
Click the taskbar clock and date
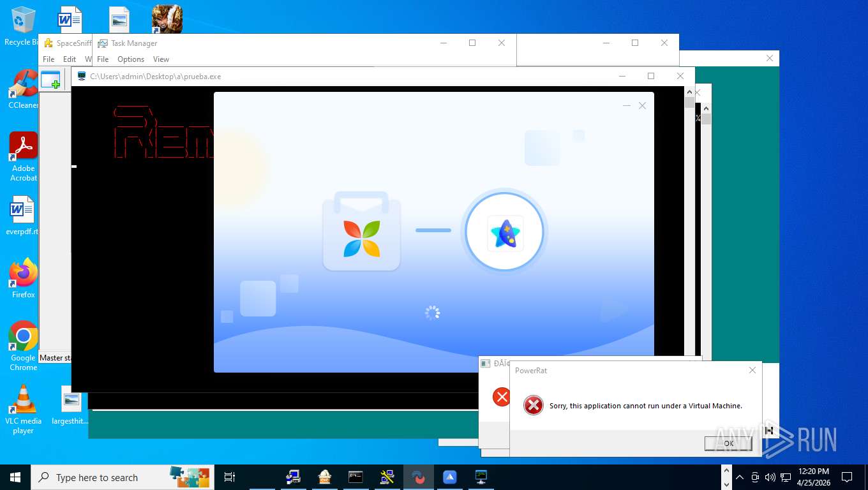click(x=814, y=477)
